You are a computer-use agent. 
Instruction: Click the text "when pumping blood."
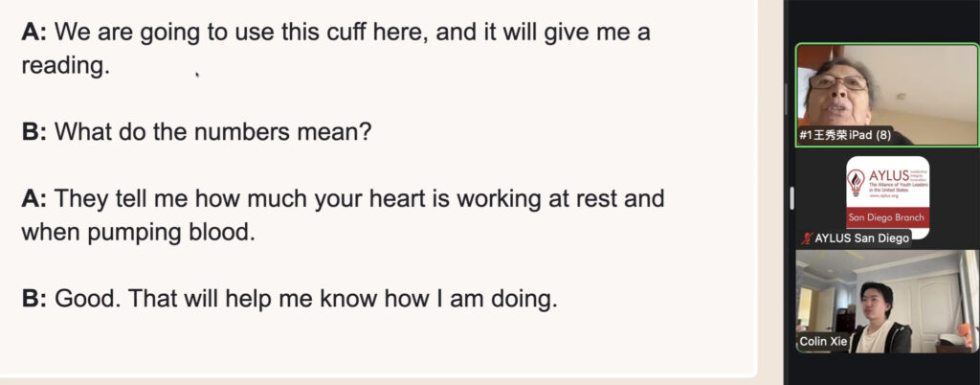(139, 232)
